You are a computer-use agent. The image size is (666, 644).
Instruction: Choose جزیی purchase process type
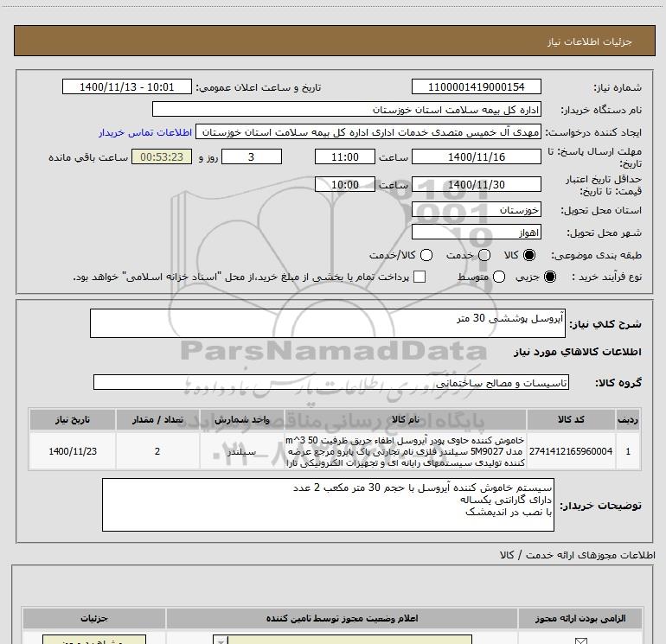pyautogui.click(x=549, y=277)
